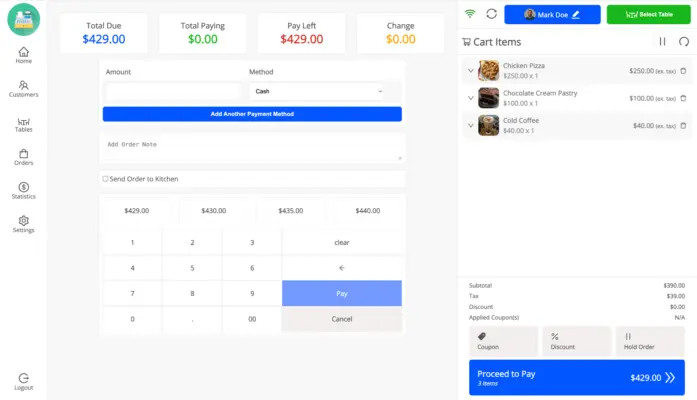Screen dimensions: 697x400
Task: Tap keypad number 3
Action: click(x=252, y=243)
